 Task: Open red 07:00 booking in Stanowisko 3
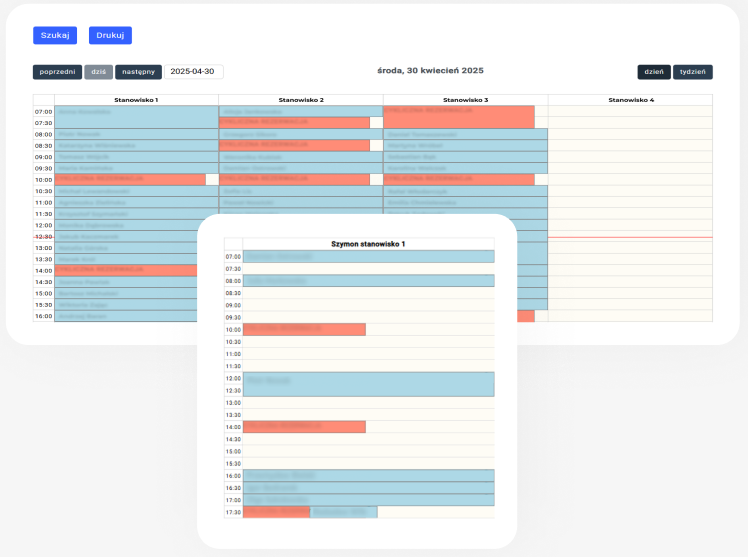click(x=458, y=116)
